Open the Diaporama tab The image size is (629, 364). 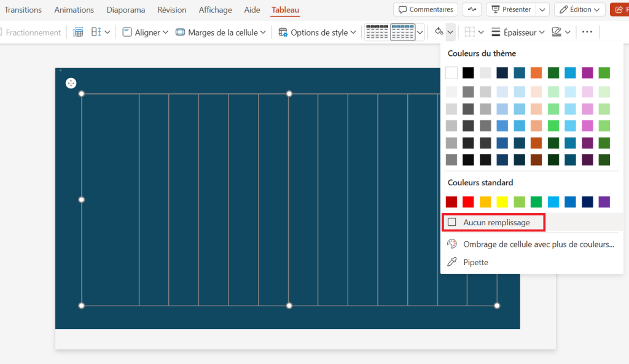click(x=125, y=10)
